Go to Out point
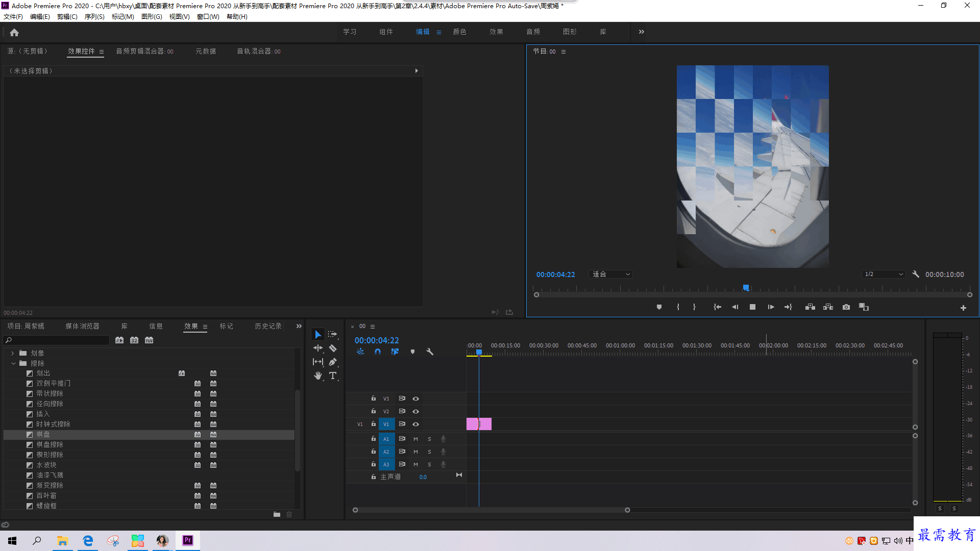 (x=788, y=307)
